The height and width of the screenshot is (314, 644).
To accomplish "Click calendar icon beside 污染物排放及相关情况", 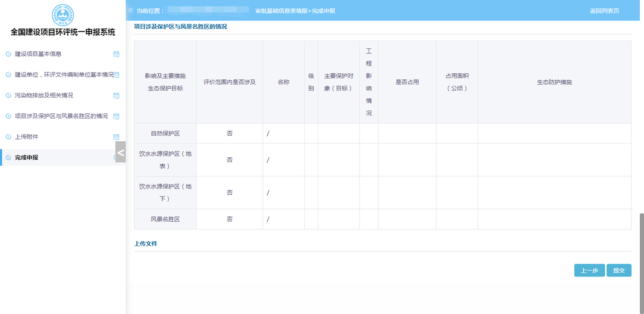I will pyautogui.click(x=116, y=96).
